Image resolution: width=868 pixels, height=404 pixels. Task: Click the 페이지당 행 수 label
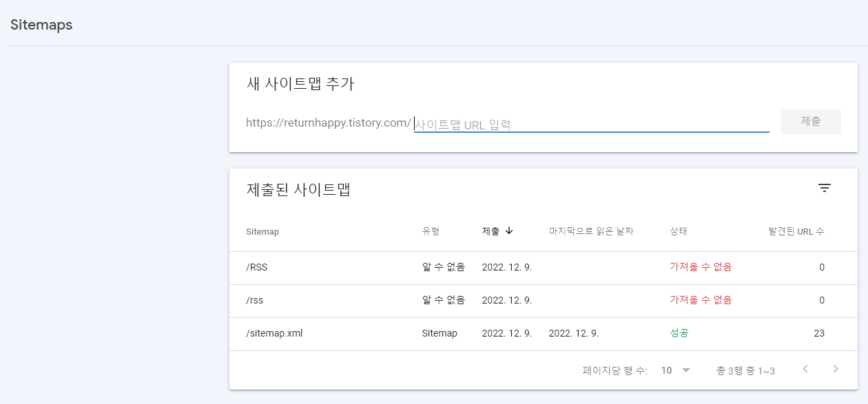(x=615, y=371)
